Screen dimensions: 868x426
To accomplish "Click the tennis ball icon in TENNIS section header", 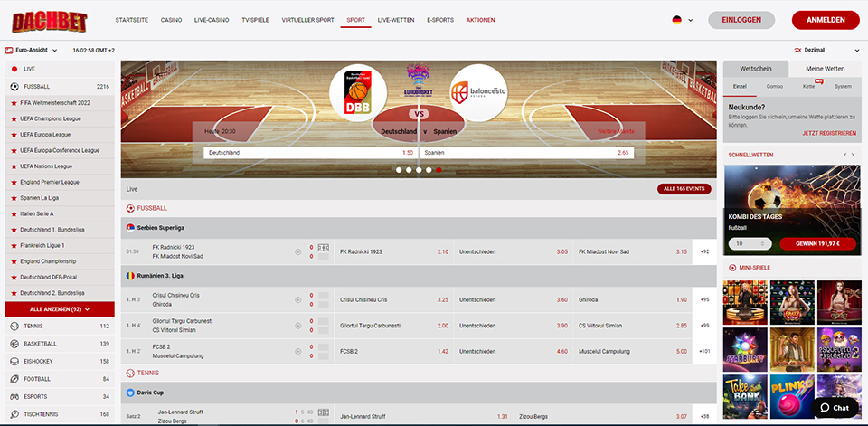I will (130, 374).
